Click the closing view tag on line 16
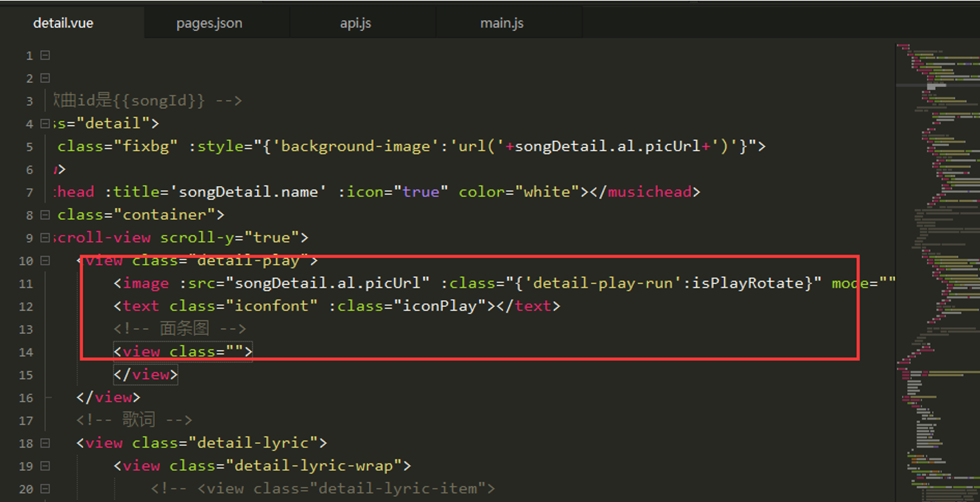Screen dimensions: 980x502 coord(109,398)
